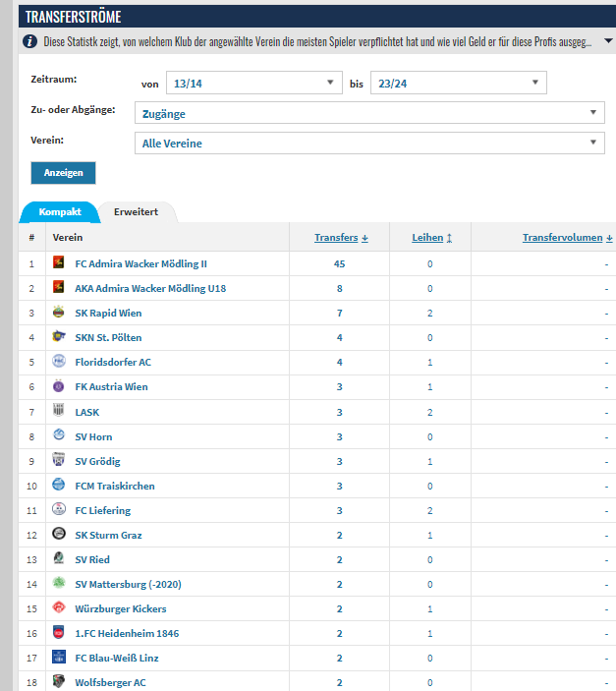Open the 'bis' season dropdown showing 23/24
Image resolution: width=616 pixels, height=691 pixels.
pyautogui.click(x=459, y=83)
